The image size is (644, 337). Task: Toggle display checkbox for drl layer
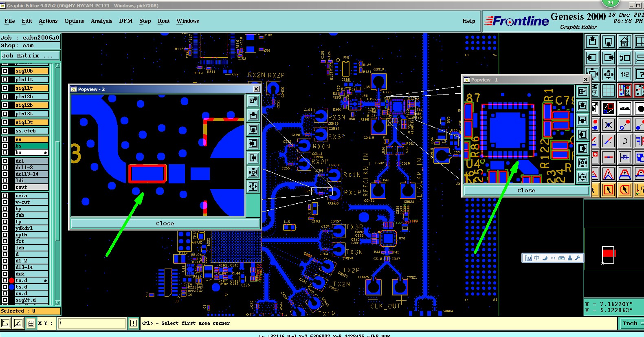(5, 161)
